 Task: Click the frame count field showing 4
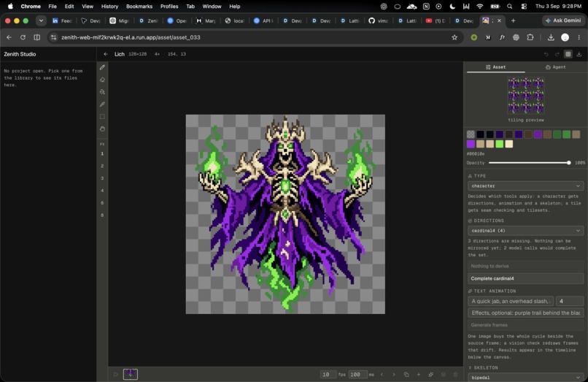[570, 301]
